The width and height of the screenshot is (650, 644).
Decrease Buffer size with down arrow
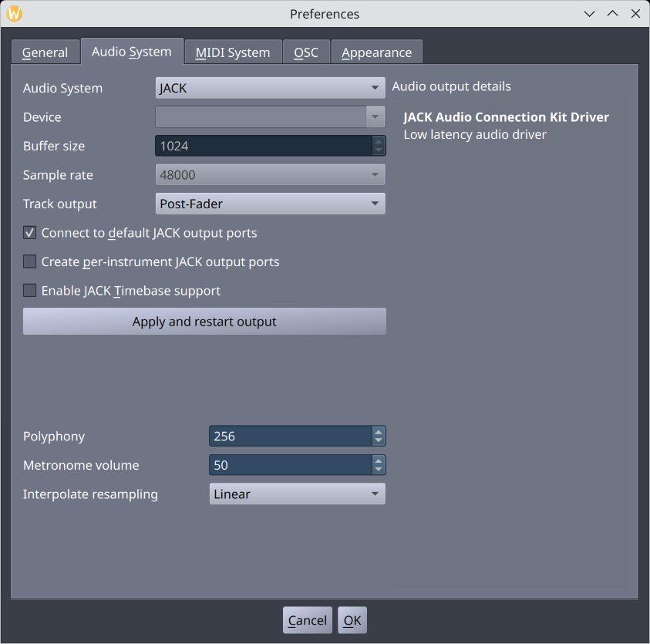click(x=378, y=150)
